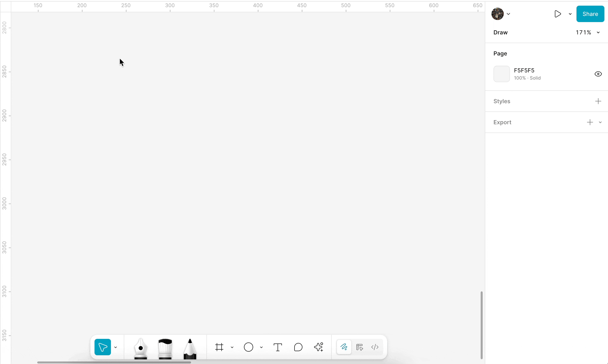Switch to Design mode toggle
The image size is (608, 364).
[x=359, y=347]
